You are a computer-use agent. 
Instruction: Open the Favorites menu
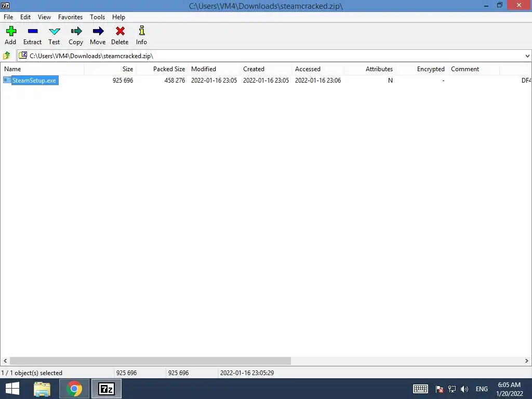70,17
